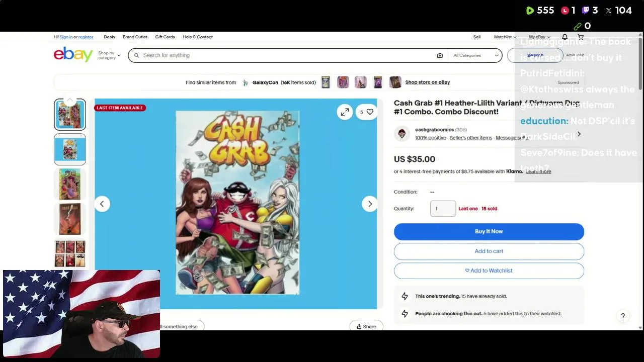
Task: Go to previous product image arrow
Action: click(x=102, y=204)
